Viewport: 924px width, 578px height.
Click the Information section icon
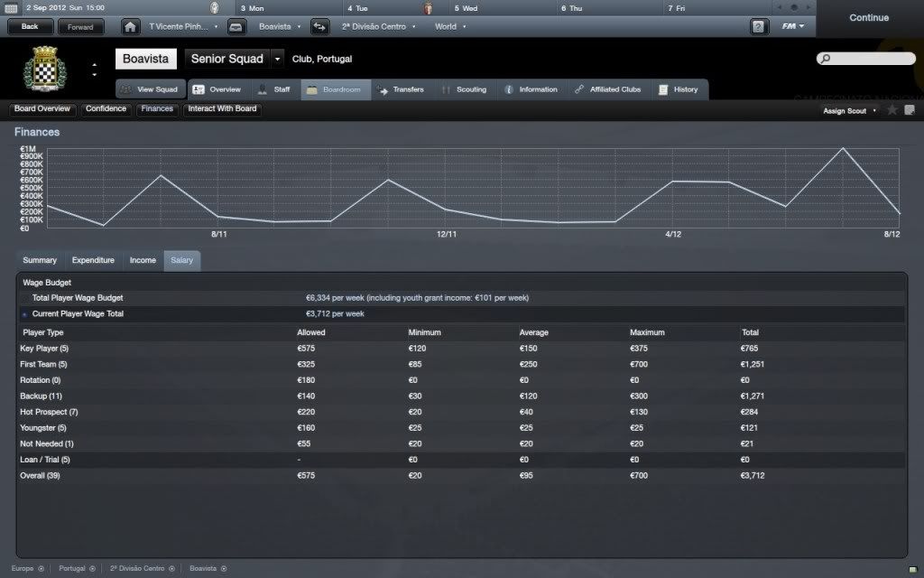tap(509, 89)
